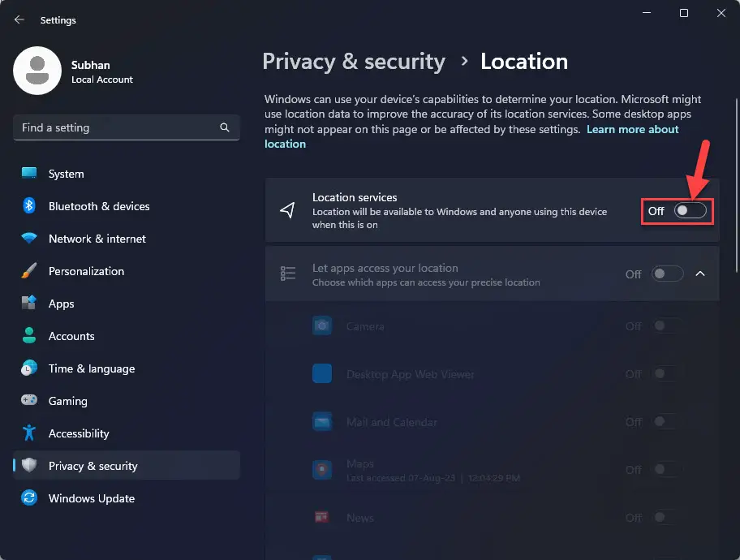The width and height of the screenshot is (740, 560).
Task: Toggle News location access
Action: [667, 518]
